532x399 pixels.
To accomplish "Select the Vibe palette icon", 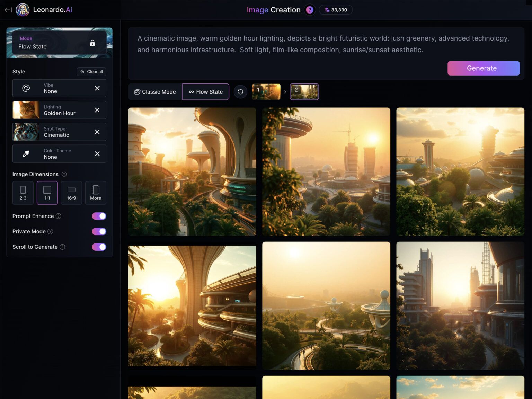I will [x=26, y=88].
